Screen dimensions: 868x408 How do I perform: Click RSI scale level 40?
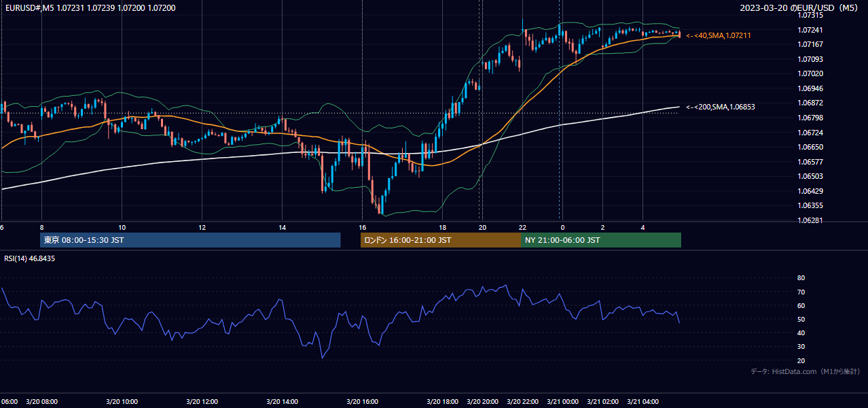pyautogui.click(x=801, y=333)
